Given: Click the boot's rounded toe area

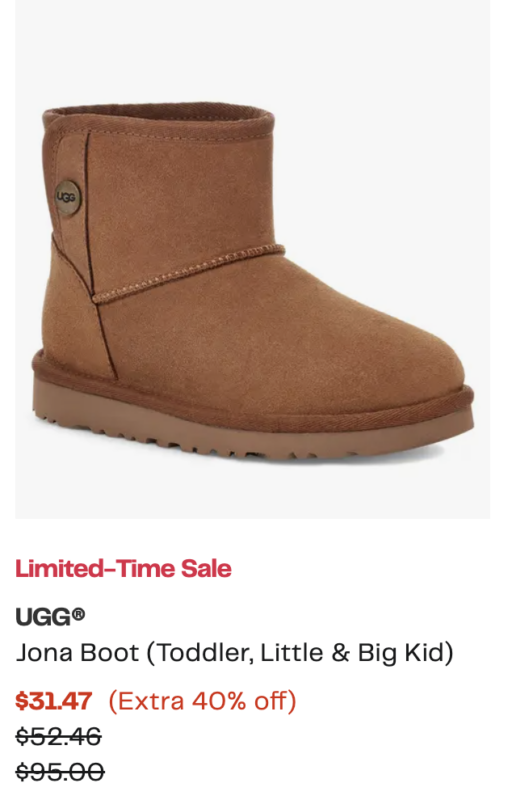Looking at the screenshot, I should pyautogui.click(x=408, y=357).
